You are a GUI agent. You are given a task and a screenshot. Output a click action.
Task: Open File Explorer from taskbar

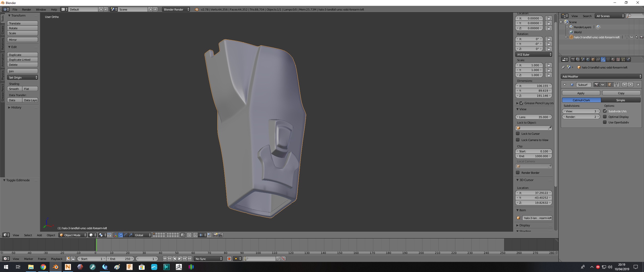coord(31,267)
